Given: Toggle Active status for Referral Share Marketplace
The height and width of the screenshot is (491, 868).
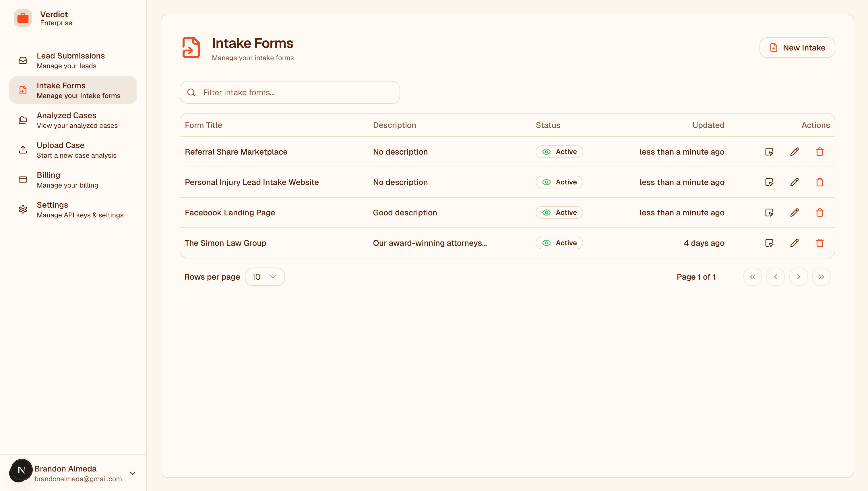Looking at the screenshot, I should pyautogui.click(x=559, y=152).
